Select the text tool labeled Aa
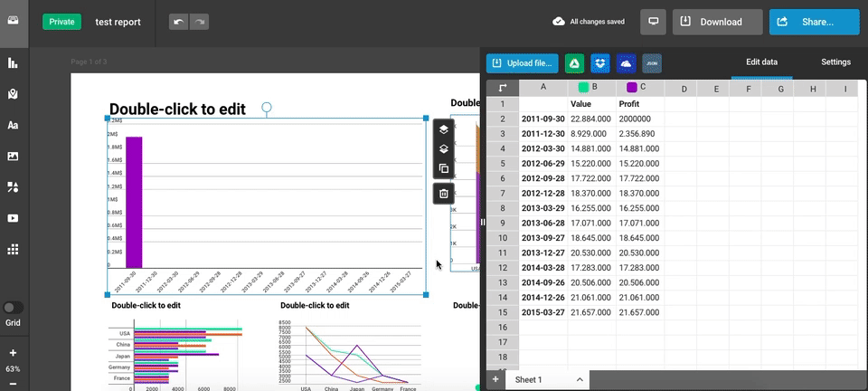 13,126
